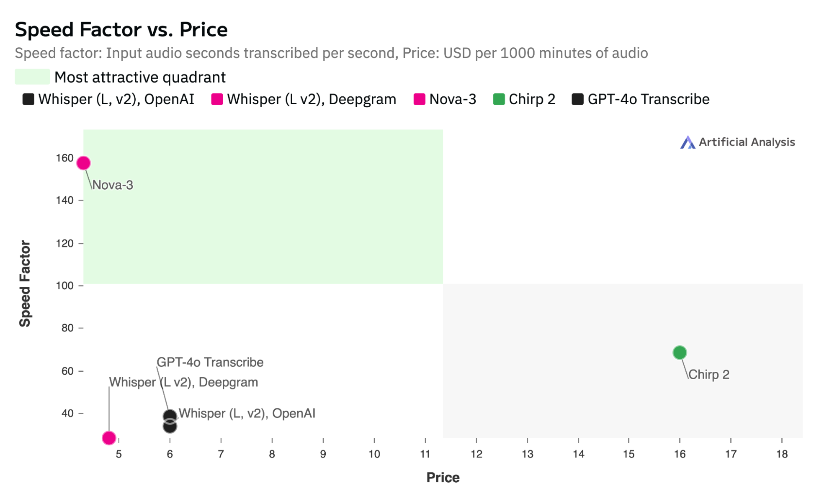Toggle Nova-3 legend color square

coord(419,99)
